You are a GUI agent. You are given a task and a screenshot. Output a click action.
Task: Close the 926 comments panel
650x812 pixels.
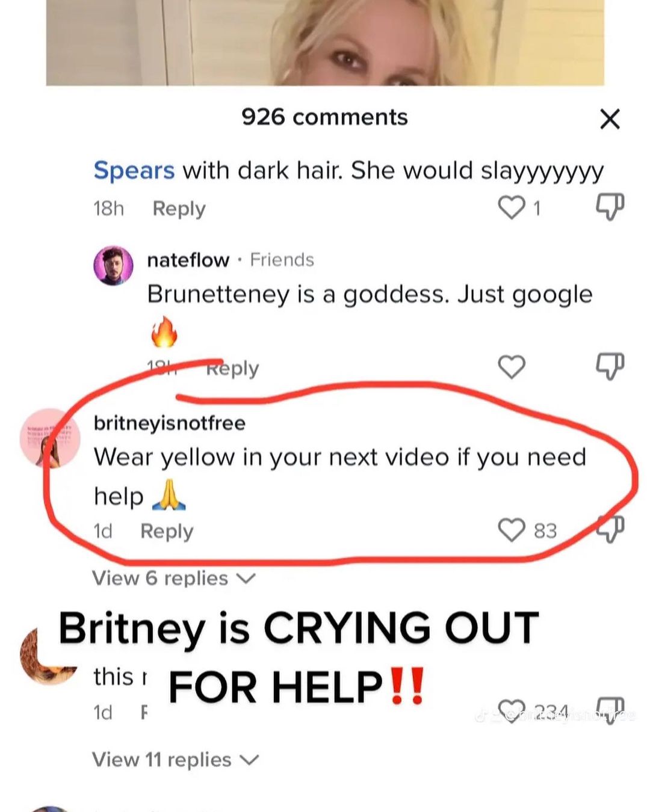[x=610, y=119]
